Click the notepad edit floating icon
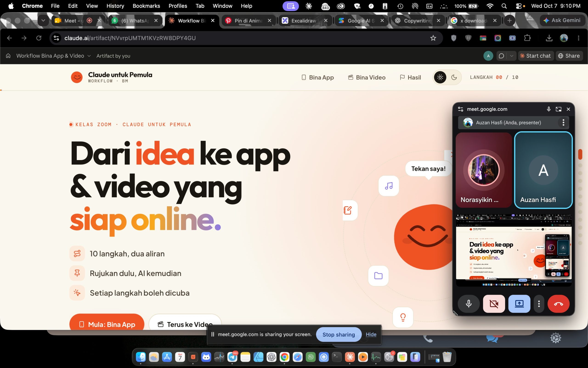Screen dimensions: 588x368 tap(350, 210)
